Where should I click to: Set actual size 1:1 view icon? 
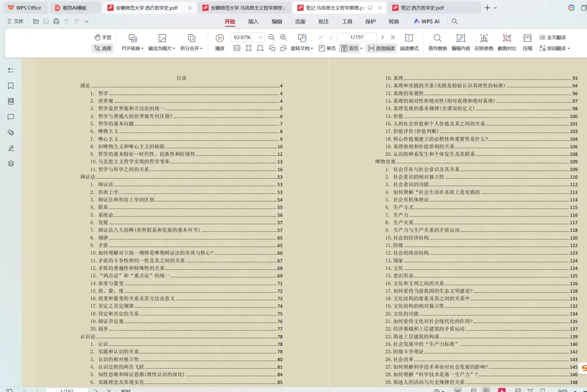237,48
